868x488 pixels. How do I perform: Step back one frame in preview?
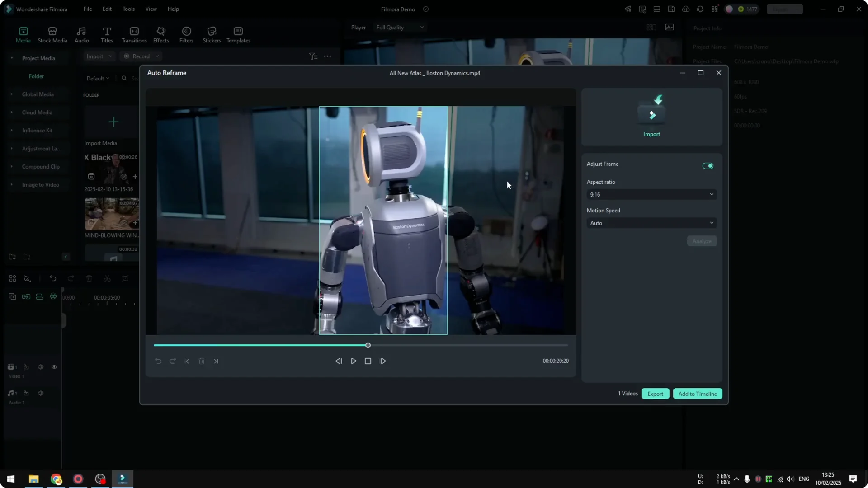pos(338,361)
